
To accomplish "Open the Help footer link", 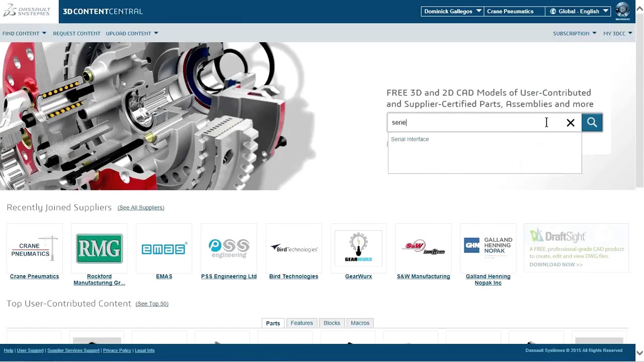I will [9, 350].
